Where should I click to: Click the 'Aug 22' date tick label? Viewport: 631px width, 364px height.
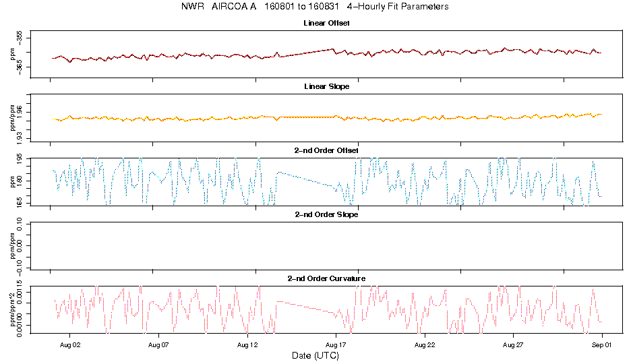pyautogui.click(x=425, y=345)
